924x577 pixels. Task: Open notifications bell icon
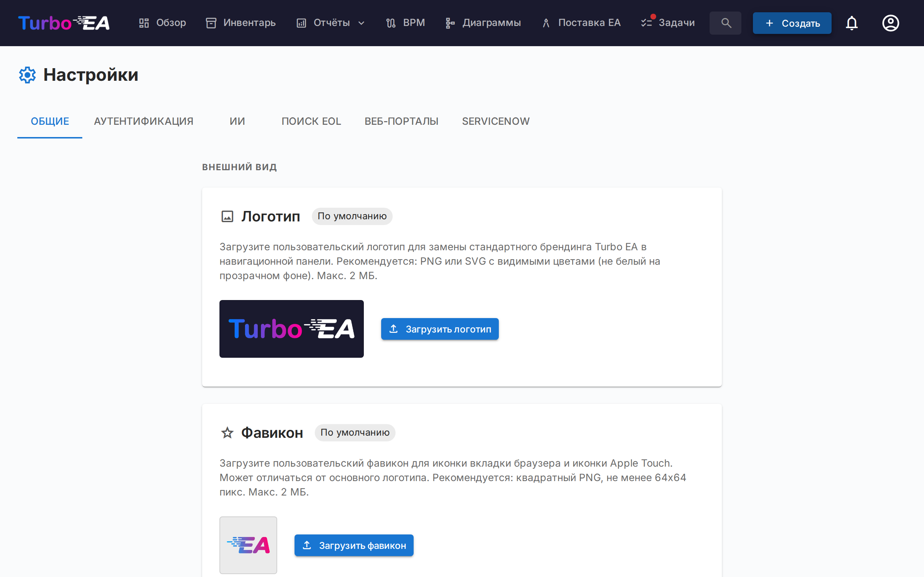[x=851, y=23]
